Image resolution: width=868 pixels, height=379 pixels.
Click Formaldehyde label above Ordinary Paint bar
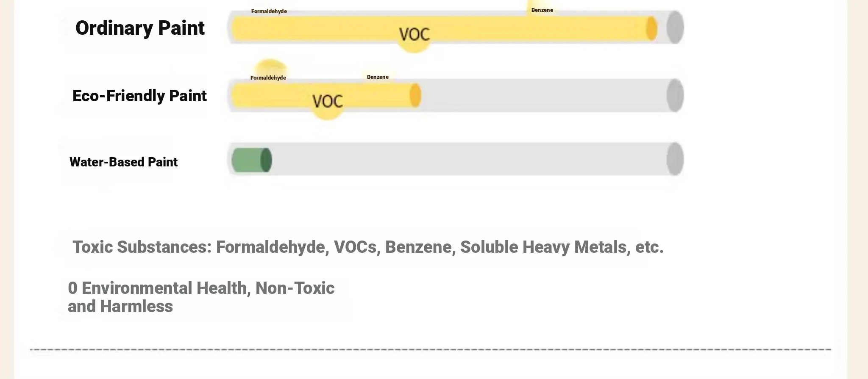tap(269, 11)
